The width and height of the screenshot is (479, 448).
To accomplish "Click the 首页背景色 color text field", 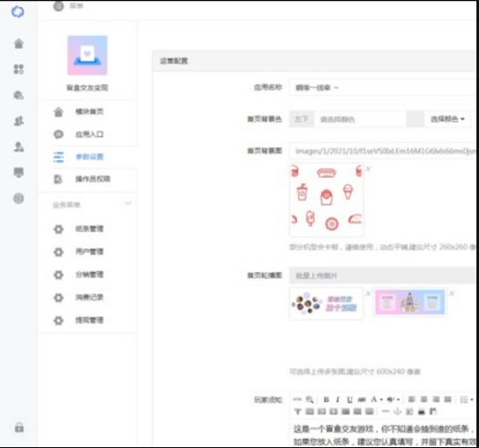I will [361, 119].
